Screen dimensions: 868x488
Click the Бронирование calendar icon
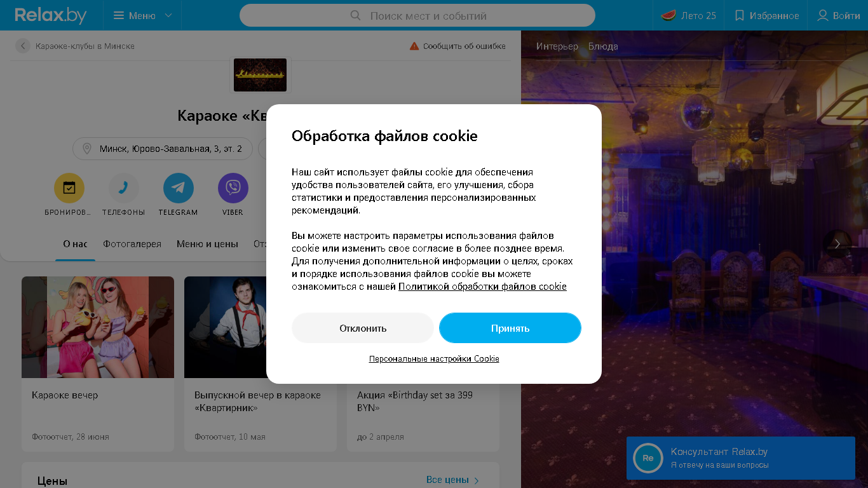pos(69,188)
